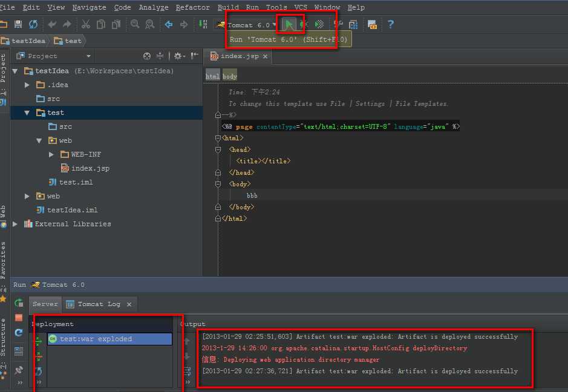
Task: Open the Navigate menu
Action: 89,7
